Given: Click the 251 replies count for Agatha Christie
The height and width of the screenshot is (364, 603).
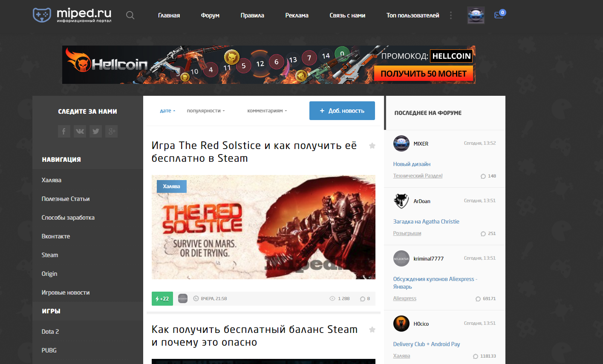Looking at the screenshot, I should [488, 233].
